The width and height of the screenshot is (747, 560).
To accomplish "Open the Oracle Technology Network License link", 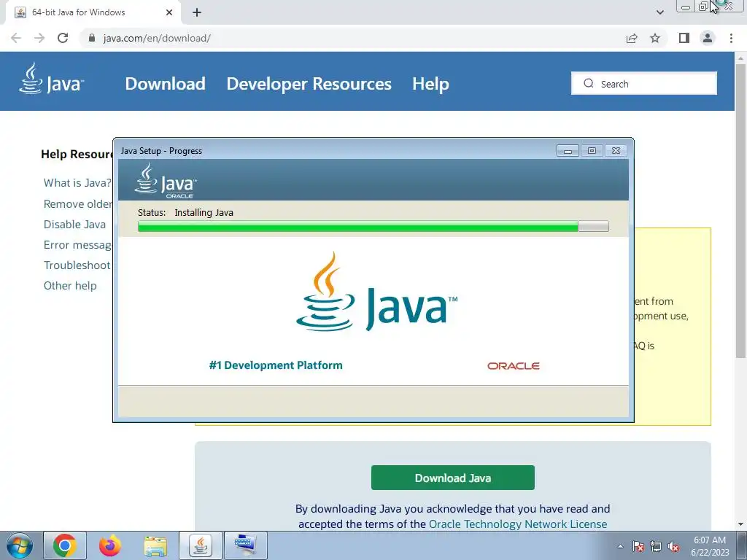I will [518, 524].
